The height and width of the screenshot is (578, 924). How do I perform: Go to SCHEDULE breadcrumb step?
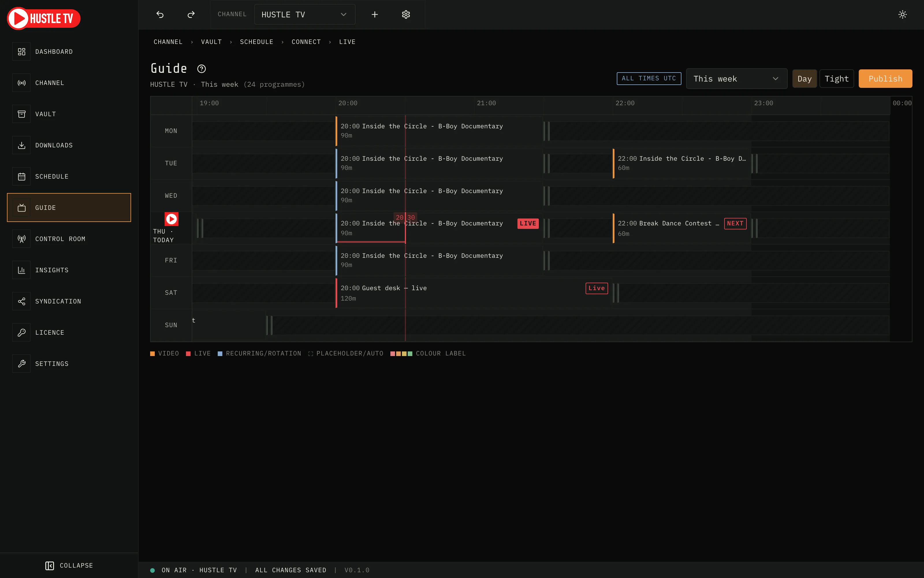[x=257, y=42]
